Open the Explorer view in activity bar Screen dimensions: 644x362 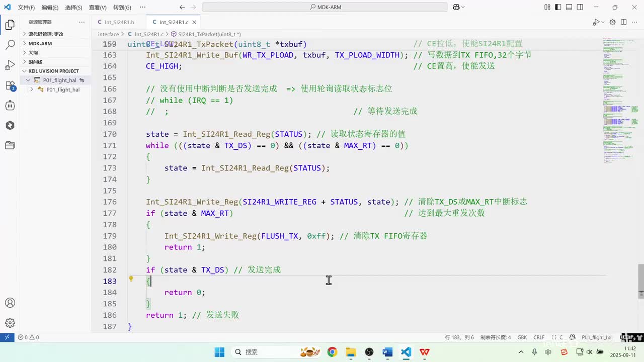tap(10, 25)
